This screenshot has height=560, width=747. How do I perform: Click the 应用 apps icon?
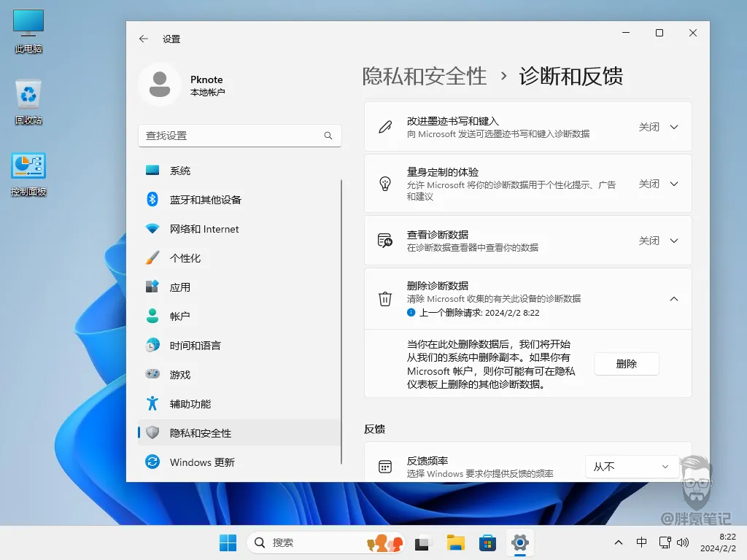152,287
